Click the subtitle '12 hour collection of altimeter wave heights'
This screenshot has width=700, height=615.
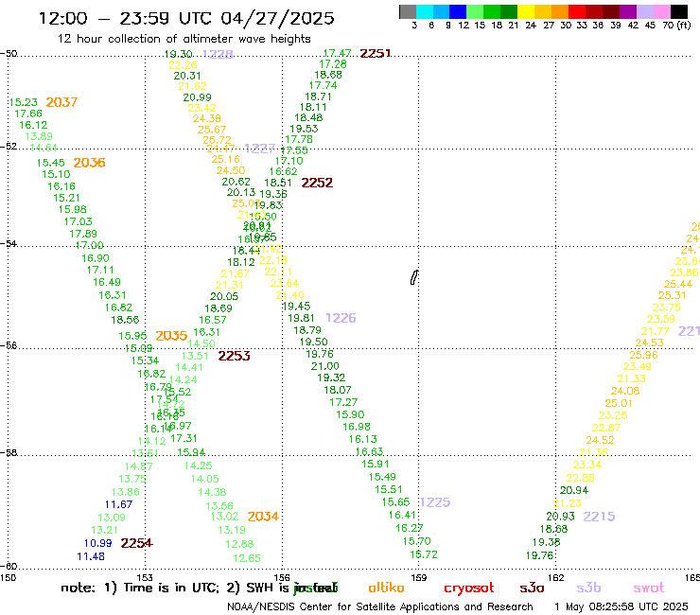(x=184, y=39)
